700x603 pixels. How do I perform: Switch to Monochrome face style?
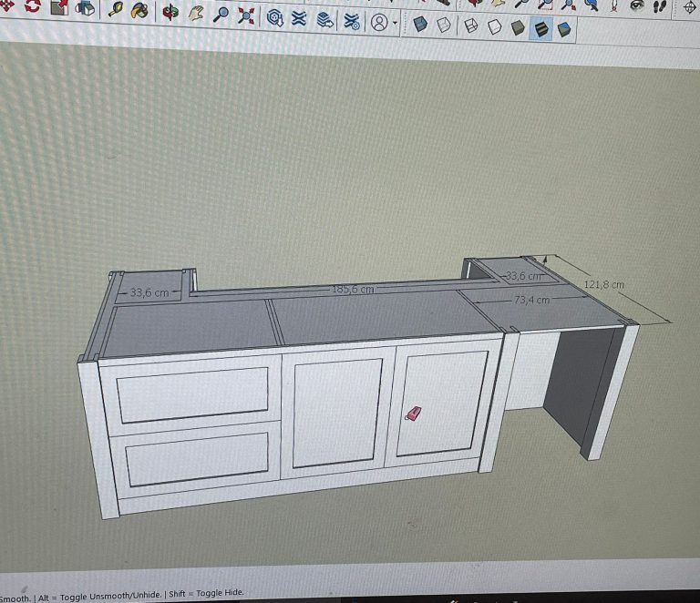point(565,30)
